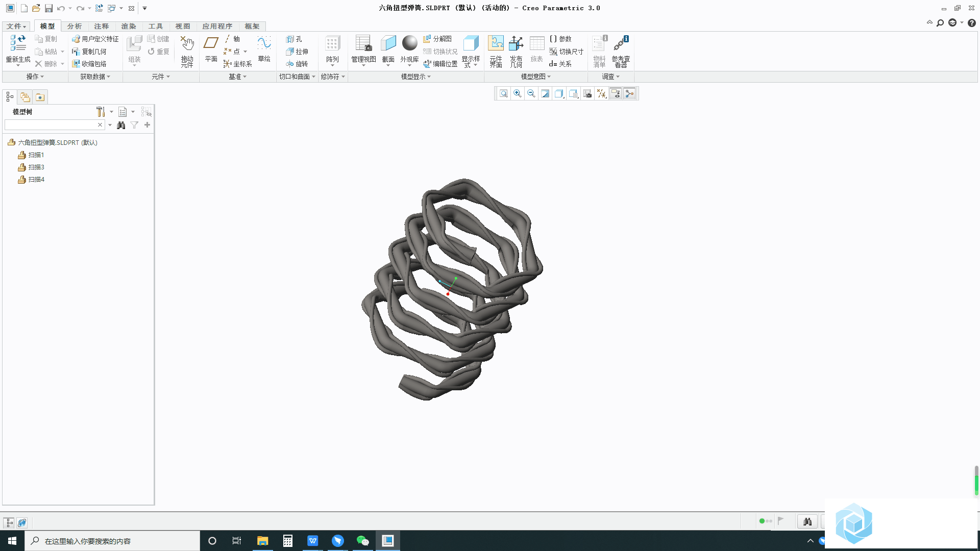Expand the Operations (操作) group dropdown
Image resolution: width=980 pixels, height=551 pixels.
pyautogui.click(x=35, y=77)
